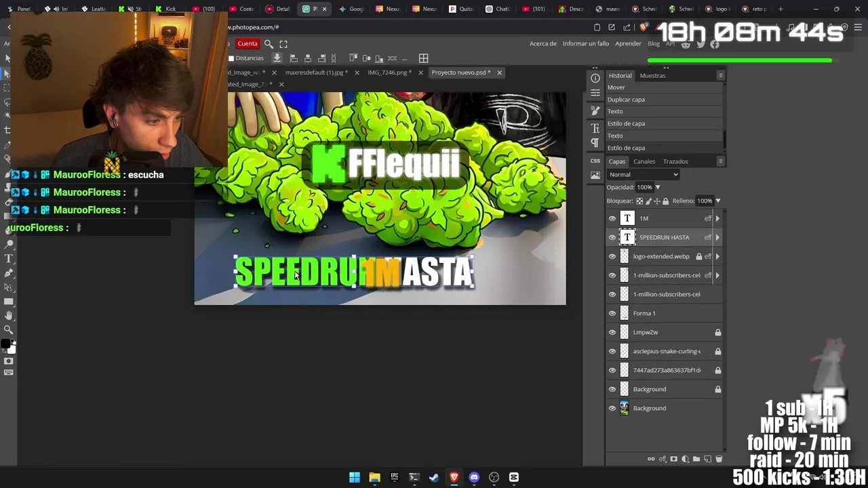Expand effects of first 1-million-subscribers layer
Screen dimensions: 868x488
point(717,275)
